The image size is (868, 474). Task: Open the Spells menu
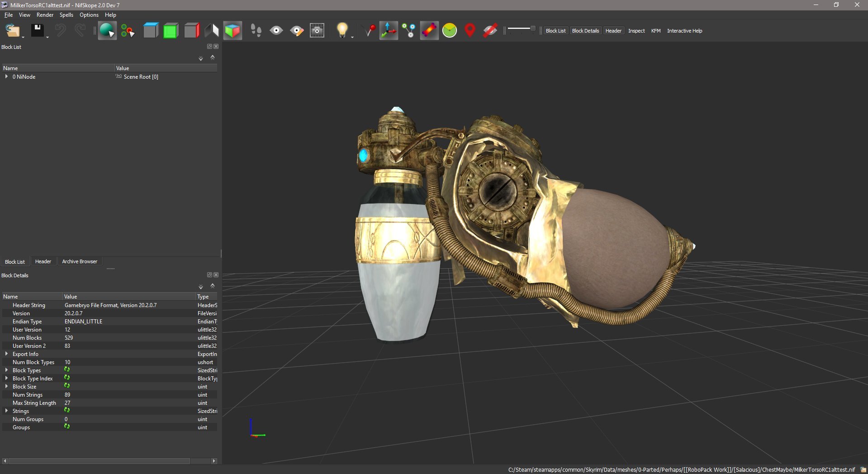point(66,15)
